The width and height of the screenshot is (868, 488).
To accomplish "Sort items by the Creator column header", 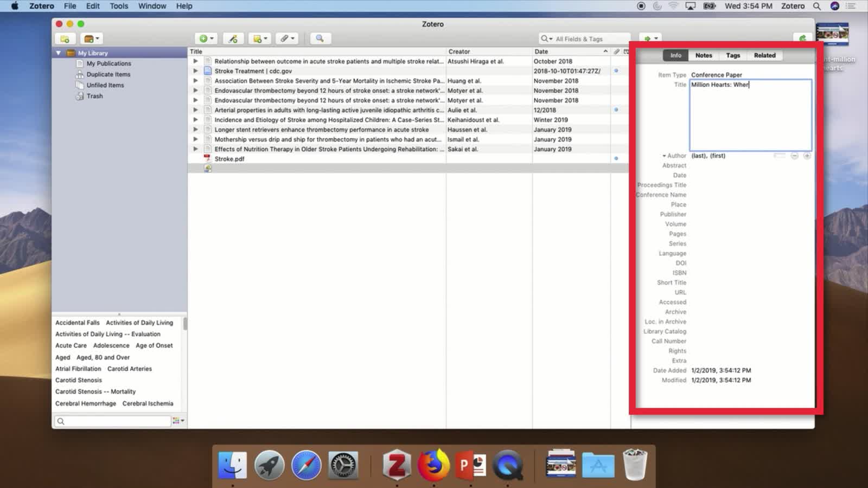I will click(x=489, y=52).
